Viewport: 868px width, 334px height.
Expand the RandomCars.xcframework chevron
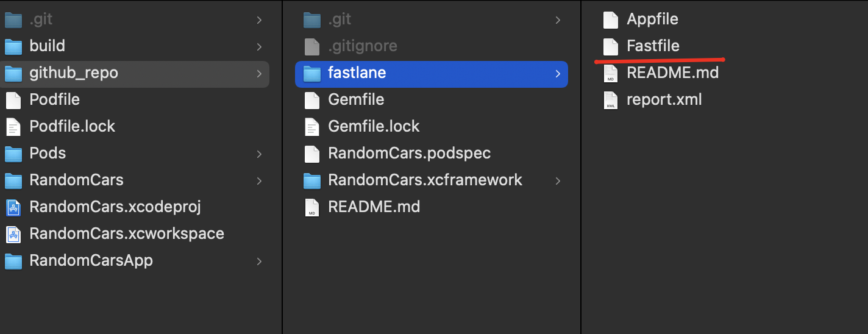coord(558,180)
